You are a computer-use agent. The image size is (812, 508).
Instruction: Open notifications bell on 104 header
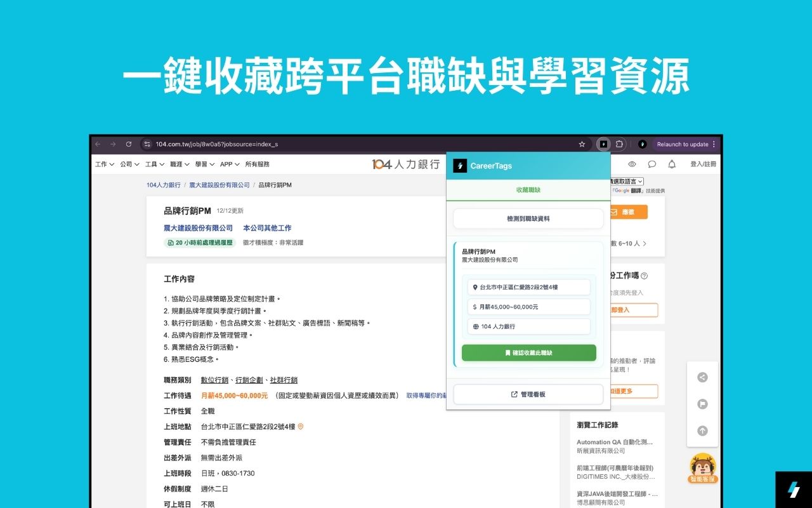[672, 164]
